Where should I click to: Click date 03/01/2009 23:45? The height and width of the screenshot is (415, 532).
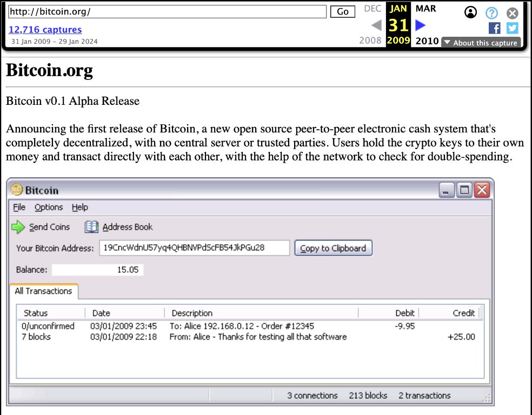tap(123, 326)
